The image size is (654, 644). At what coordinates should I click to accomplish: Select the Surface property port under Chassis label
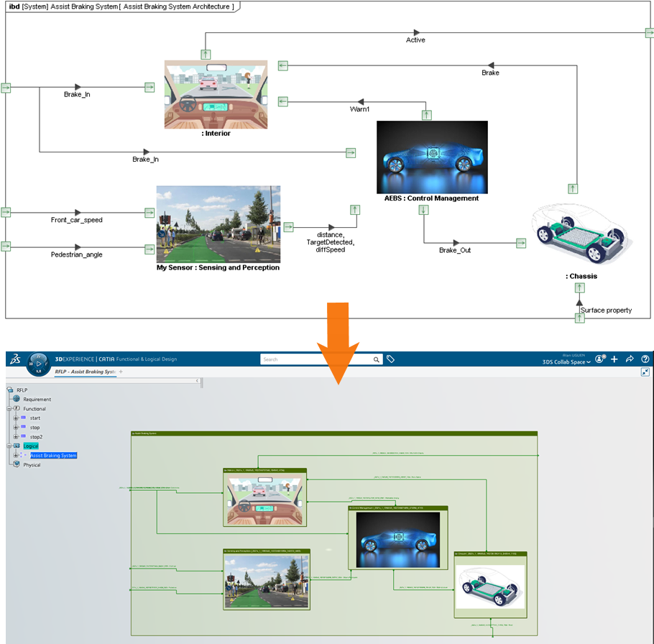(x=580, y=287)
